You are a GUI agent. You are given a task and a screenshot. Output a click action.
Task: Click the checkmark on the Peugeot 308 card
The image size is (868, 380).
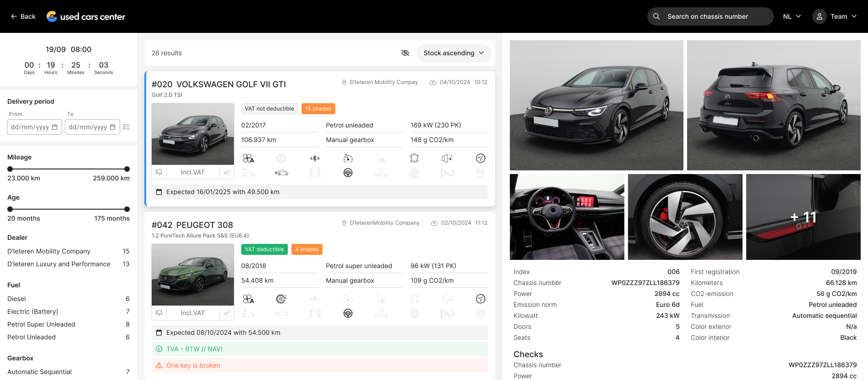pyautogui.click(x=227, y=313)
